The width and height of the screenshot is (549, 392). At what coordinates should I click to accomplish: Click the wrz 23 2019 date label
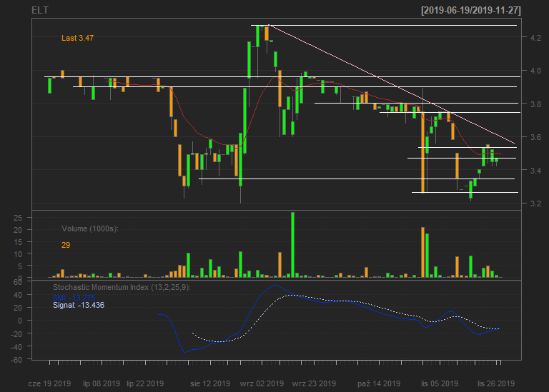point(314,383)
